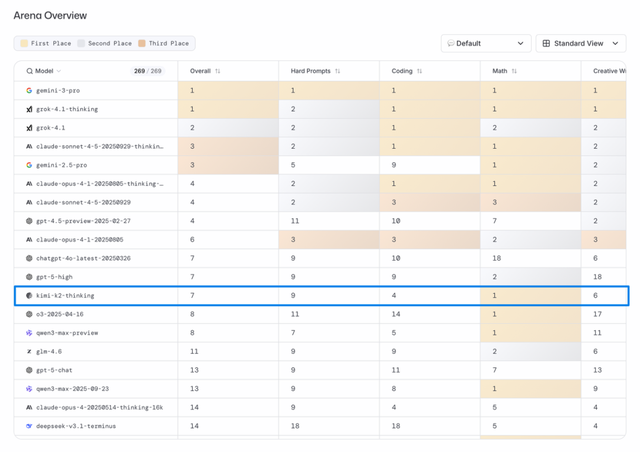Click the Anthropic icon beside claude-sonnet-4-5-20250929-thinking

pos(29,147)
